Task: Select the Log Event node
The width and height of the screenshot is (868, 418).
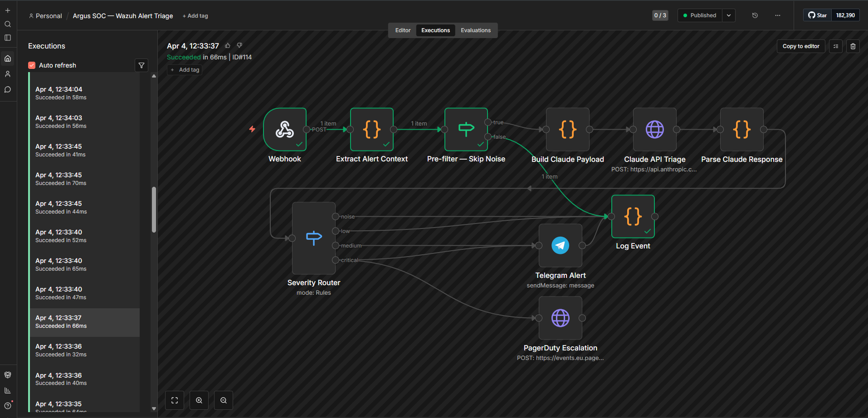Action: (x=633, y=216)
